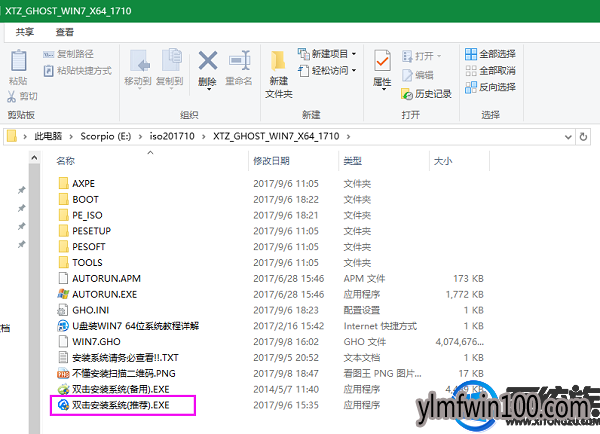Click the Copy to icon
This screenshot has width=600, height=434.
click(171, 60)
